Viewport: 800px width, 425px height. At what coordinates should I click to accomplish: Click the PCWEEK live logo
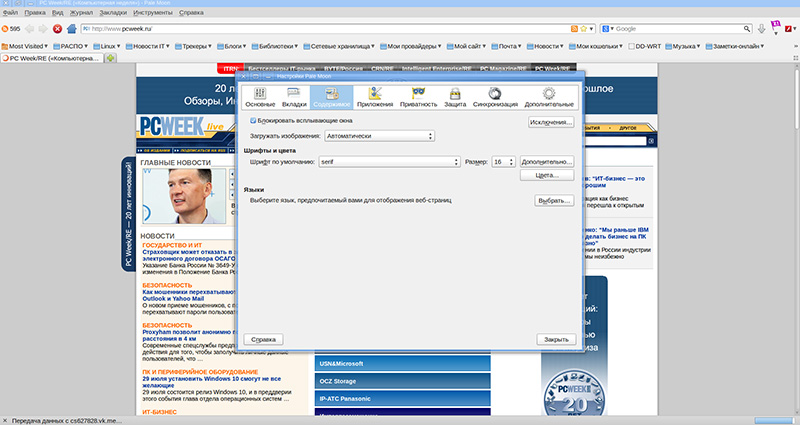click(184, 127)
